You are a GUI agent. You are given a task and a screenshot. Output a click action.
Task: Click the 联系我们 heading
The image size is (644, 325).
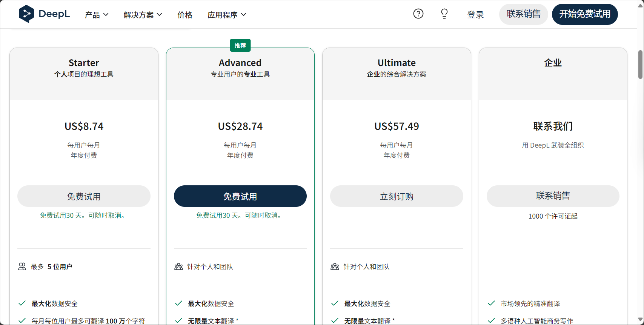click(x=553, y=126)
